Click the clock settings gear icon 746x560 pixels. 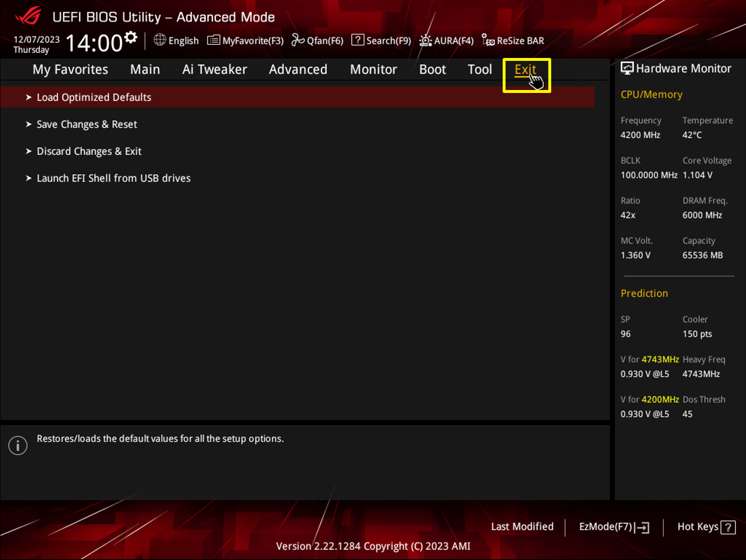click(130, 36)
